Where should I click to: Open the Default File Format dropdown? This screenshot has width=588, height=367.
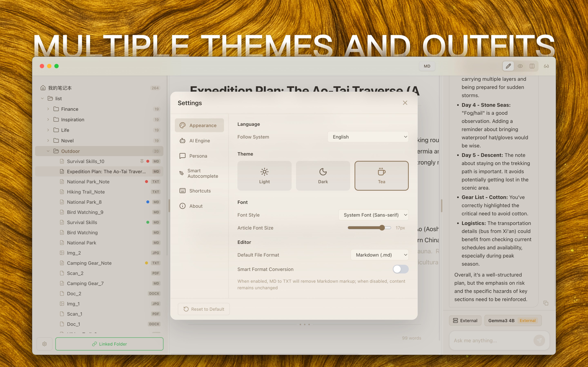(380, 255)
